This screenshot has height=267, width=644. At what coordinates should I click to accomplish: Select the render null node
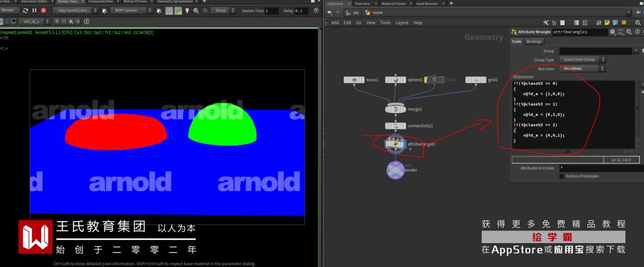pos(395,170)
